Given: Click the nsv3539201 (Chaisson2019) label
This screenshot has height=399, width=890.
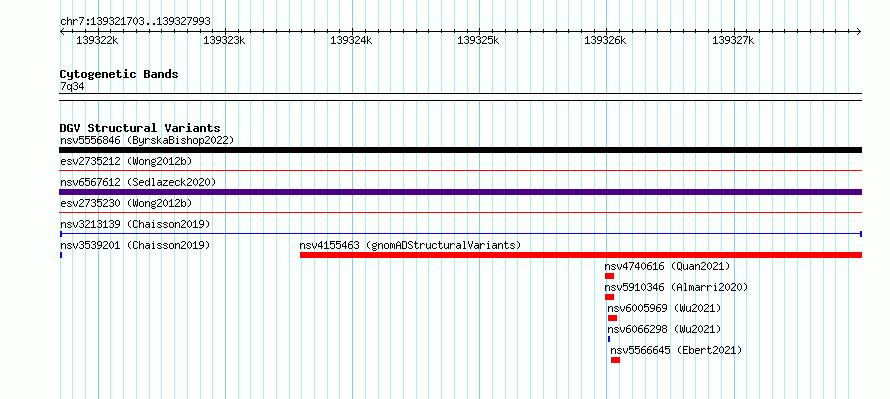Looking at the screenshot, I should click(x=135, y=245).
